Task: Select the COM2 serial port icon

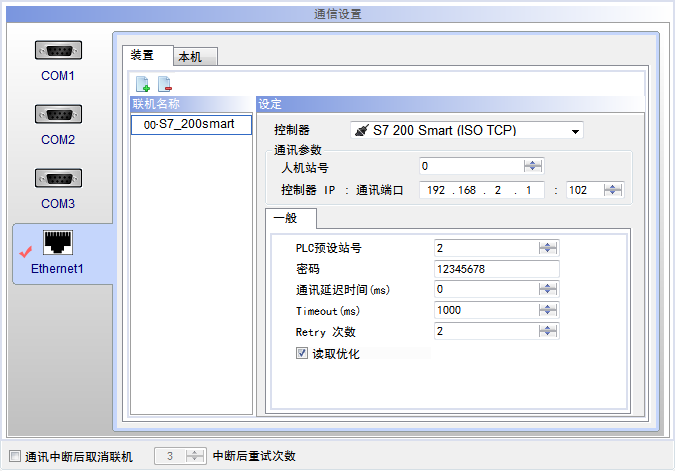Action: (58, 115)
